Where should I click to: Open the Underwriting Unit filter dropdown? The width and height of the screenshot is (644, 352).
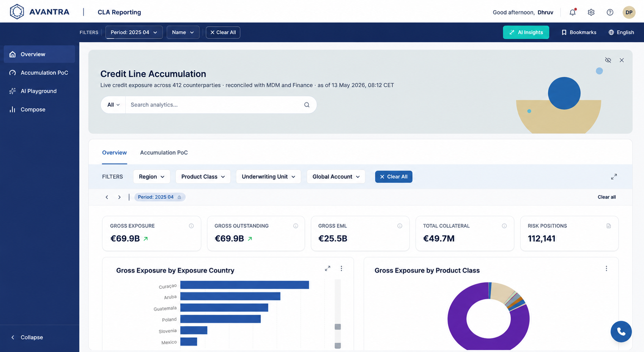268,177
